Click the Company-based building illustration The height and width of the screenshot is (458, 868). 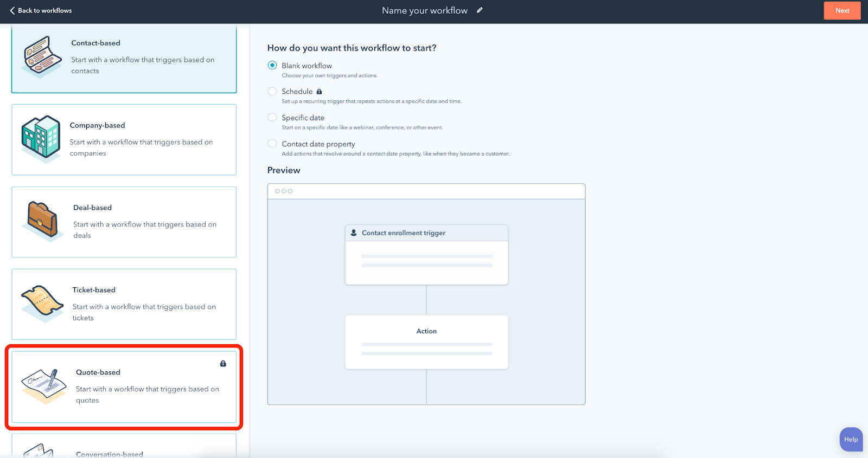pyautogui.click(x=41, y=139)
